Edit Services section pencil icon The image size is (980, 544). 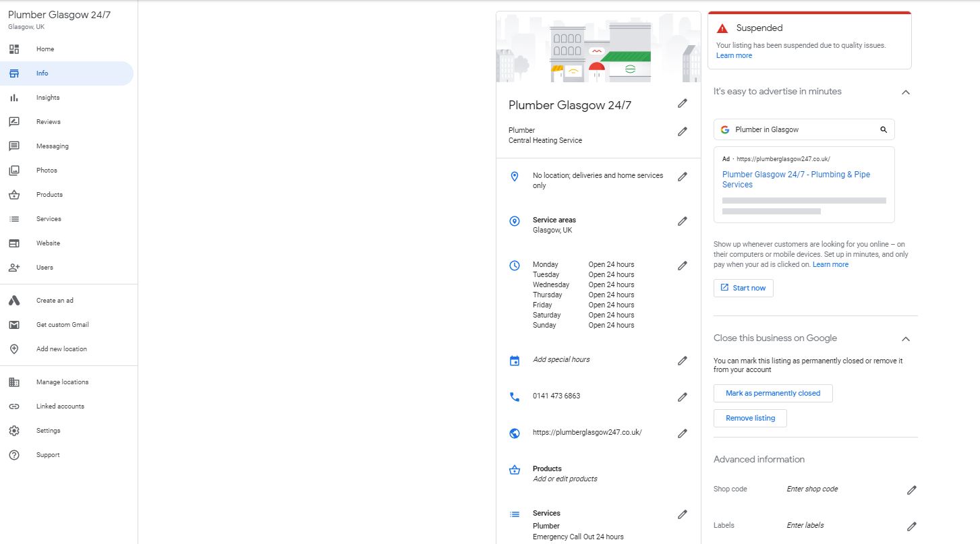click(683, 514)
